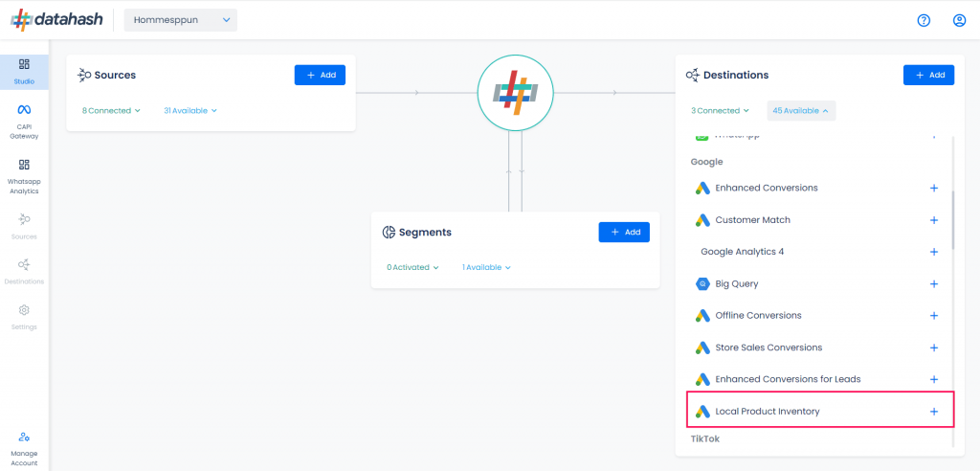
Task: Expand the 3 Connected destinations list
Action: pyautogui.click(x=720, y=111)
